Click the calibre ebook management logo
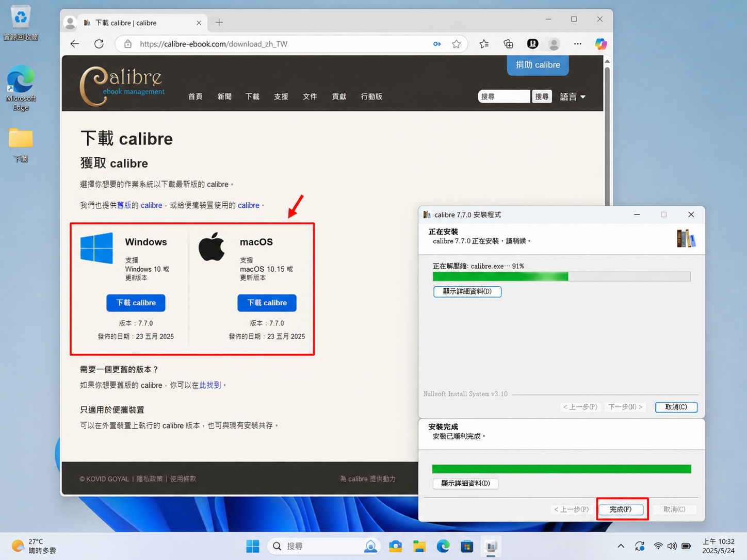Screen dimensions: 747x560 click(122, 86)
